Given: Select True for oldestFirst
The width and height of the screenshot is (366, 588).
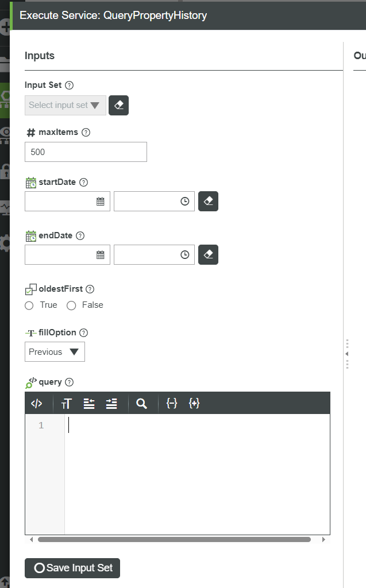Looking at the screenshot, I should click(29, 305).
